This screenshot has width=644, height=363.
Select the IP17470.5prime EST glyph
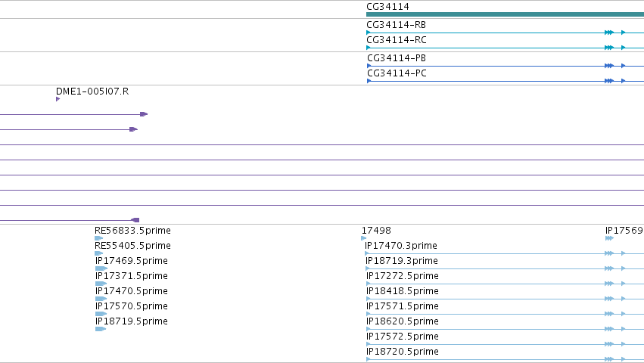pyautogui.click(x=101, y=299)
